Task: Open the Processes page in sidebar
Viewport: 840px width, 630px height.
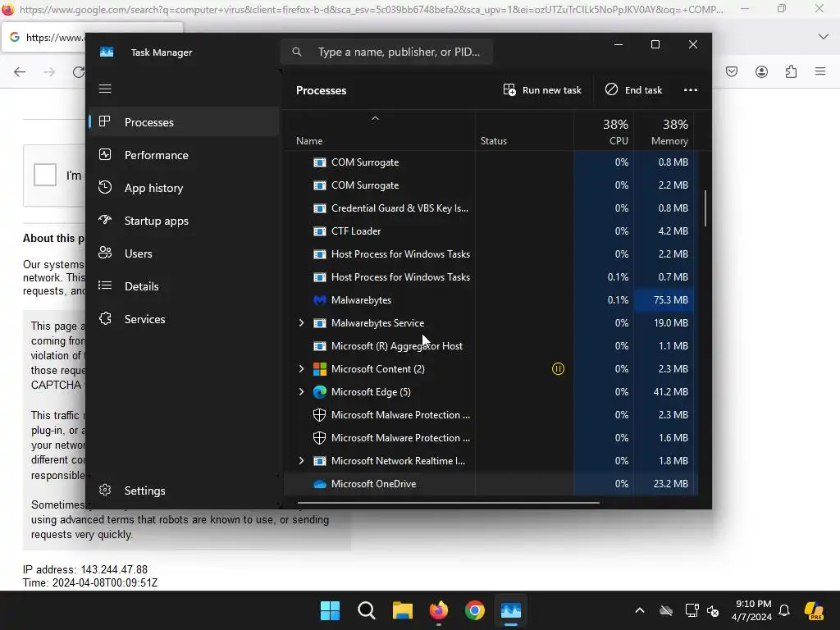Action: click(185, 122)
